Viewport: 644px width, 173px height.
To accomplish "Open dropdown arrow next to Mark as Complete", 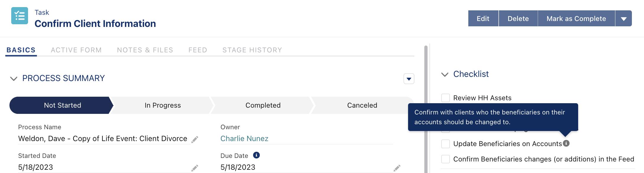I will pos(624,19).
